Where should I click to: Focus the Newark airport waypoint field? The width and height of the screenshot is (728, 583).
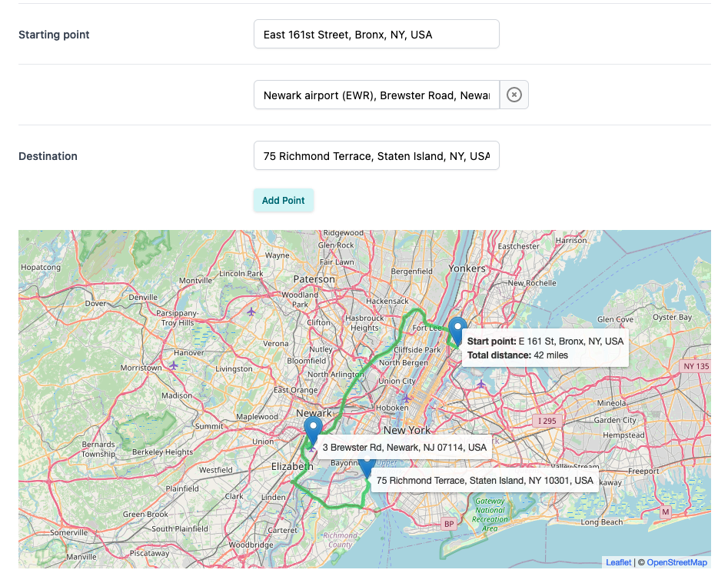click(376, 95)
